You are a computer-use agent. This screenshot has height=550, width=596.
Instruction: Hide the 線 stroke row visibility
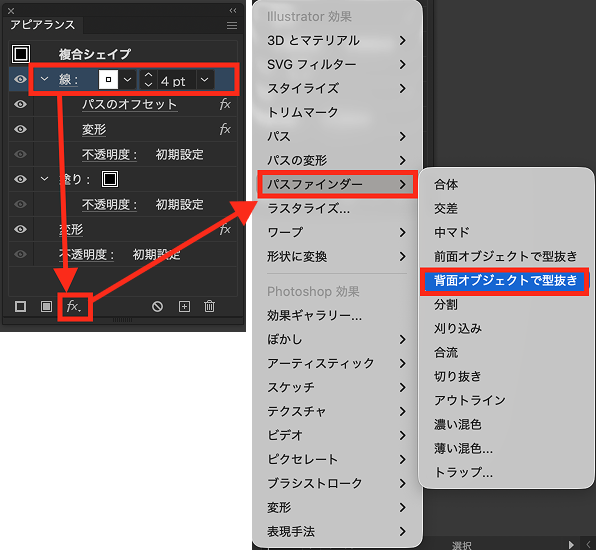tap(21, 79)
